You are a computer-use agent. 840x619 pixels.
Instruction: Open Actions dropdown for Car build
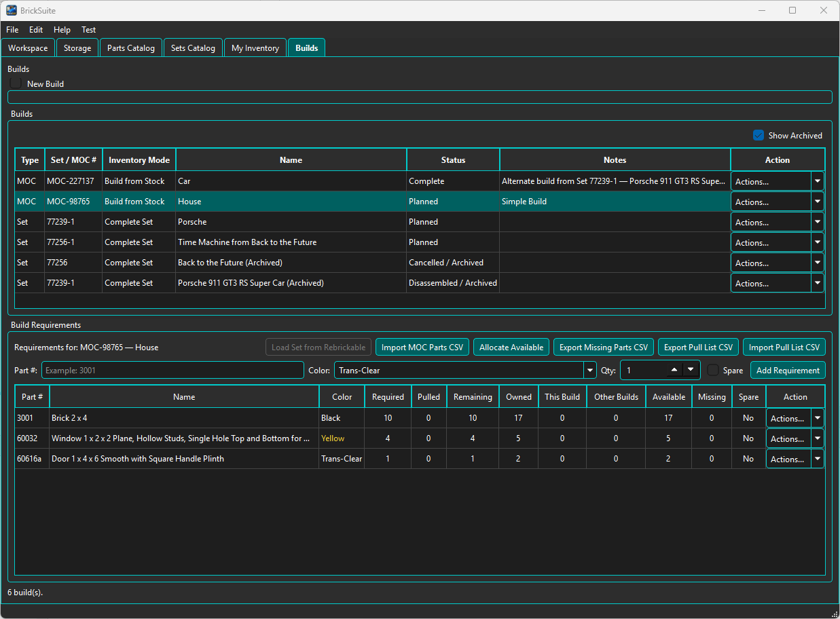(818, 181)
